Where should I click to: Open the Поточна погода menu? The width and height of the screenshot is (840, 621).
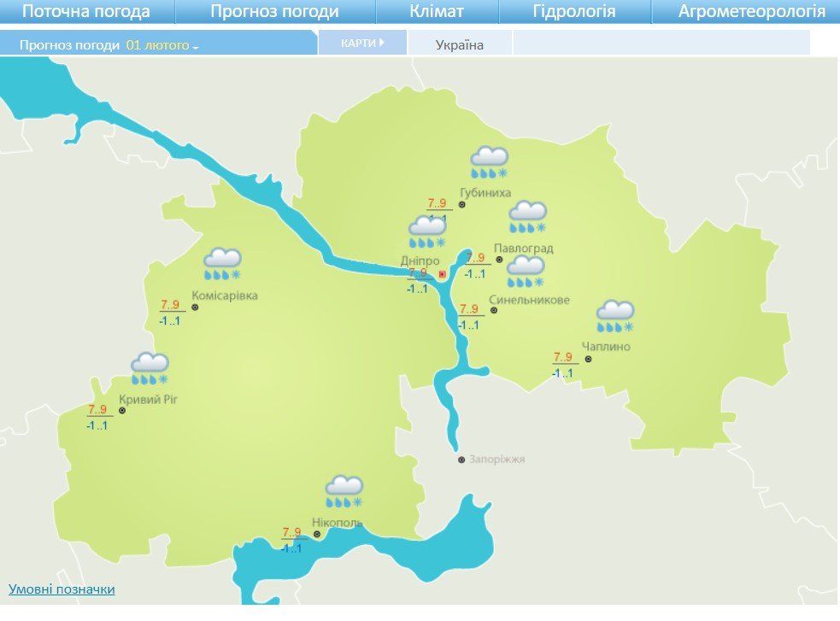tap(85, 11)
